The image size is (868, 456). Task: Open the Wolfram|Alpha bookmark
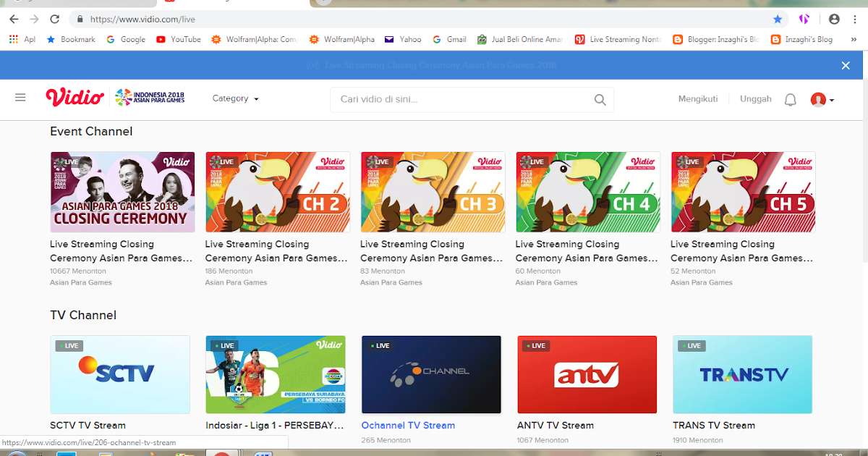[x=342, y=39]
